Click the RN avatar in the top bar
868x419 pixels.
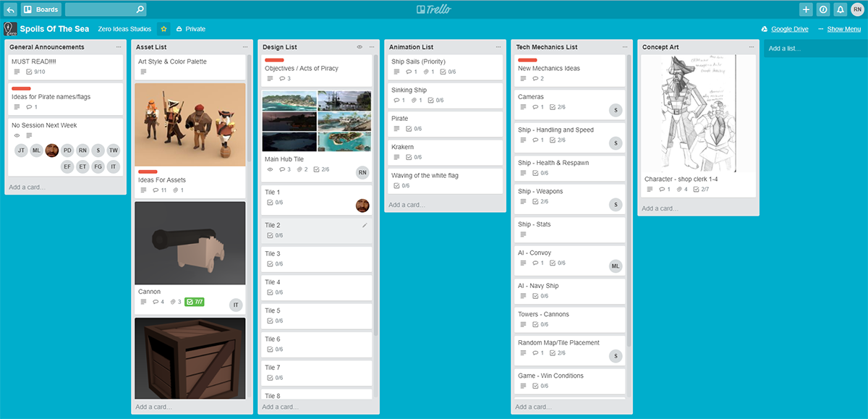pyautogui.click(x=859, y=9)
